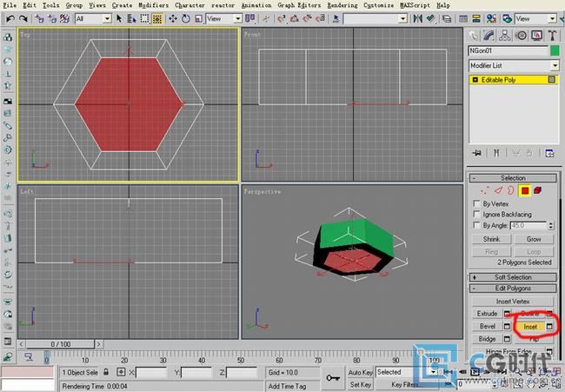The height and width of the screenshot is (392, 565).
Task: Enable the Ignore Backfacing checkbox
Action: point(476,214)
